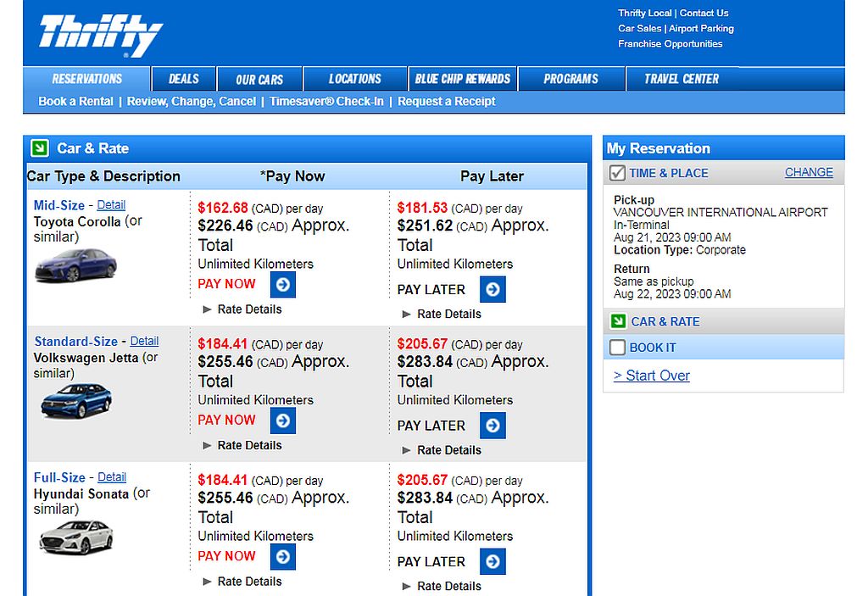
Task: Click Pay Later arrow button for Toyota Corolla
Action: pos(492,289)
